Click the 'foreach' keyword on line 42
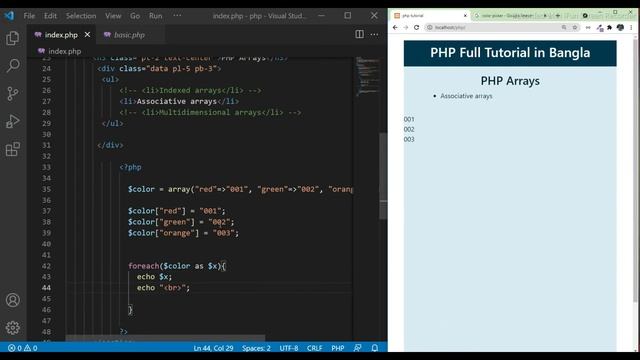Screen dimensions: 640x360 (x=143, y=266)
